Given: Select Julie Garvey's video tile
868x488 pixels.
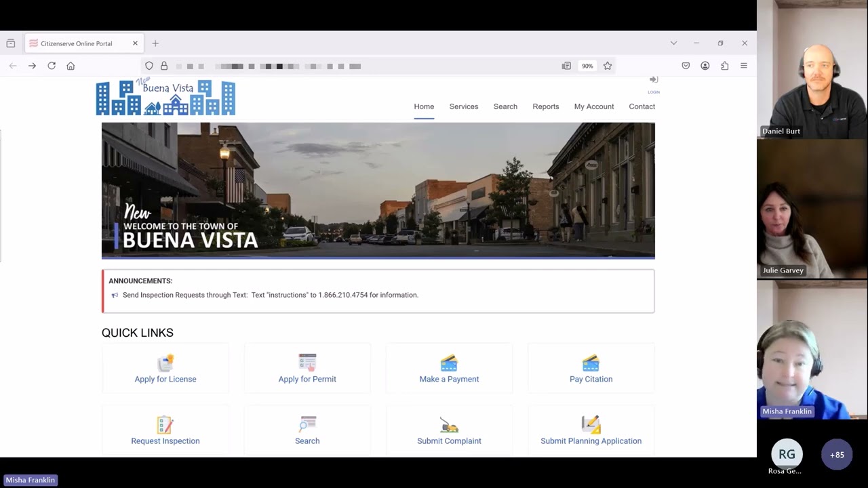Looking at the screenshot, I should pos(812,209).
